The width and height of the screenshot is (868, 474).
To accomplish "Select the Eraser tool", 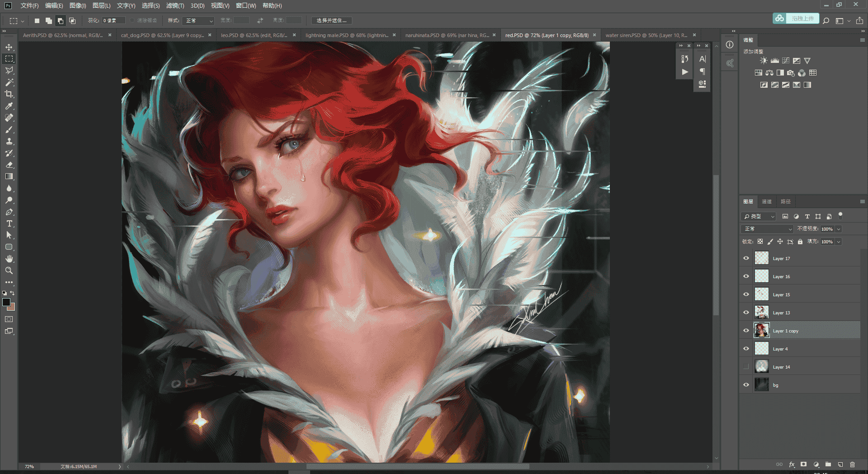I will (9, 165).
